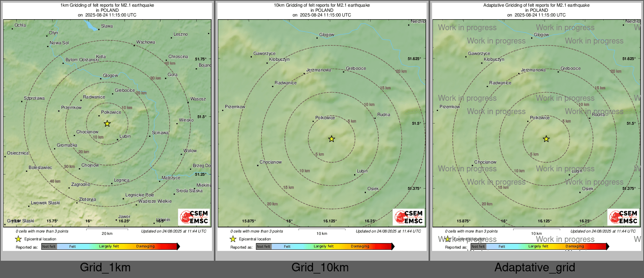
Task: Click the Polkowice label on the 10km map
Action: click(x=325, y=118)
